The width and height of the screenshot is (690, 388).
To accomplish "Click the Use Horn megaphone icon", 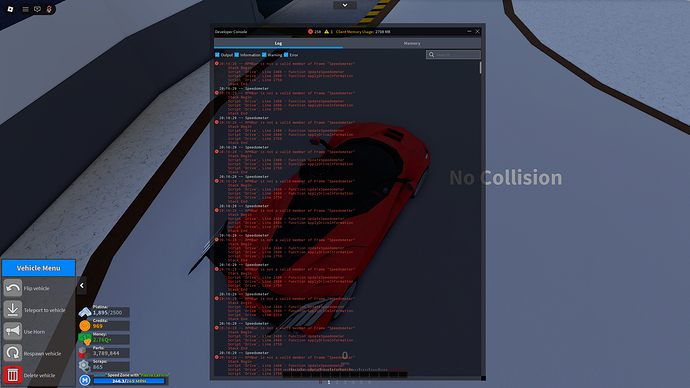I will point(13,331).
